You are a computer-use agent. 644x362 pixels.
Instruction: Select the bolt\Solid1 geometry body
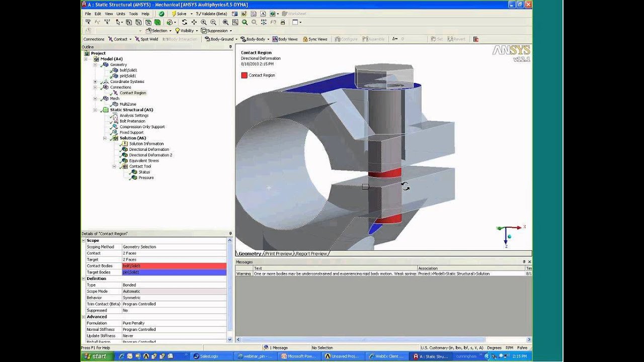click(128, 70)
